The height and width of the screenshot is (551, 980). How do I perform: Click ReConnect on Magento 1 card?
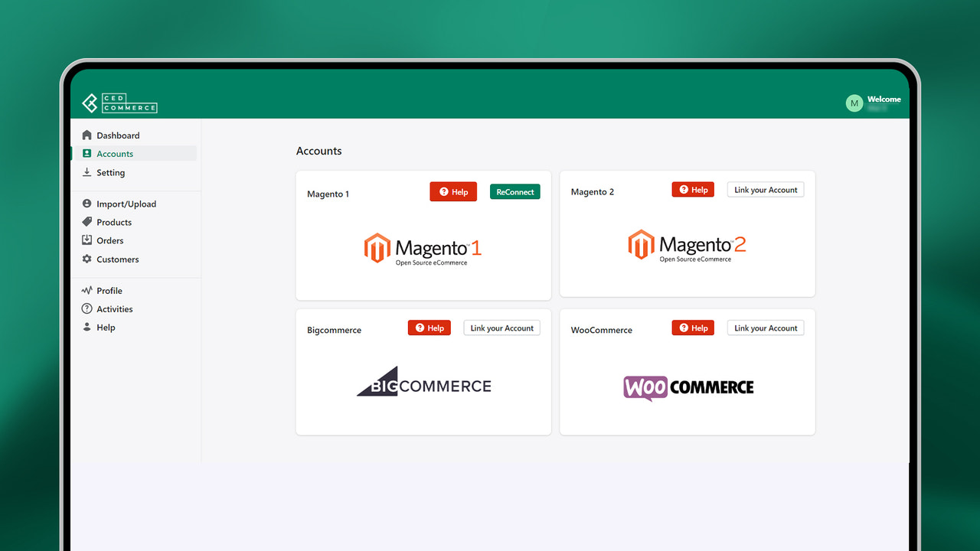515,192
